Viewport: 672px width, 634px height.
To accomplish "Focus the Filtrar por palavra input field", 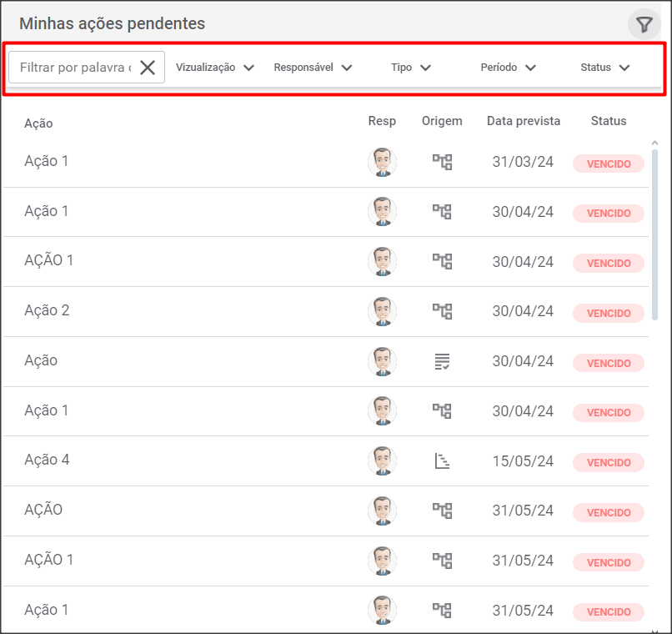I will (75, 68).
